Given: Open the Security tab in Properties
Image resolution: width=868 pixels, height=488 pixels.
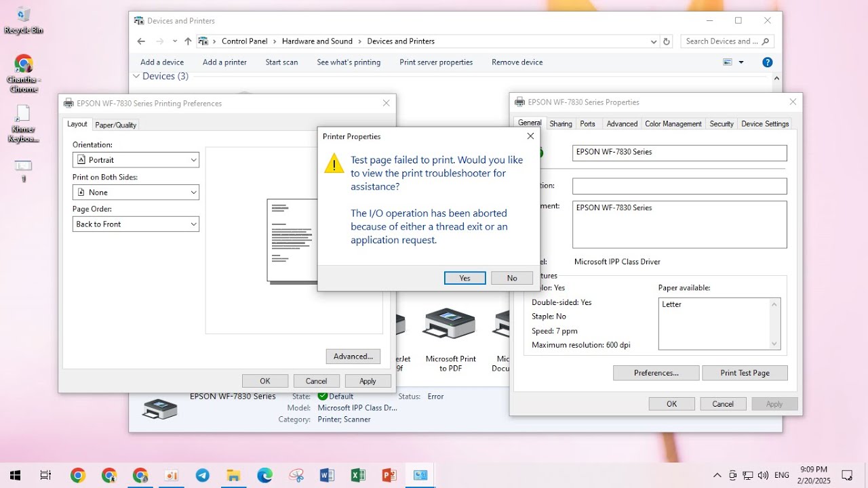Looking at the screenshot, I should pos(722,124).
